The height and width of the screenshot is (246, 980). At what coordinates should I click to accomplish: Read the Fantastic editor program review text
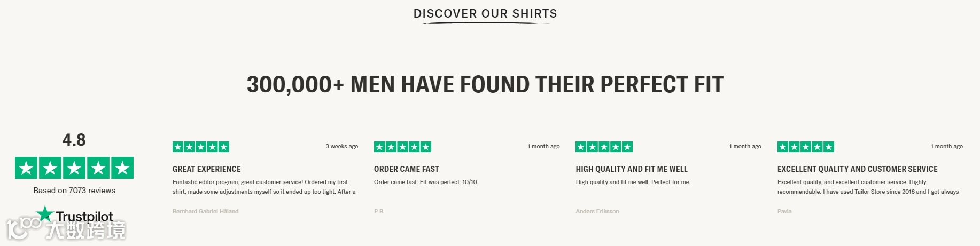264,187
